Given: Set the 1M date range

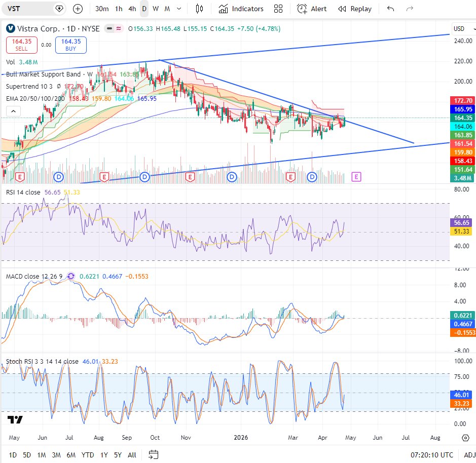Looking at the screenshot, I should (x=41, y=455).
